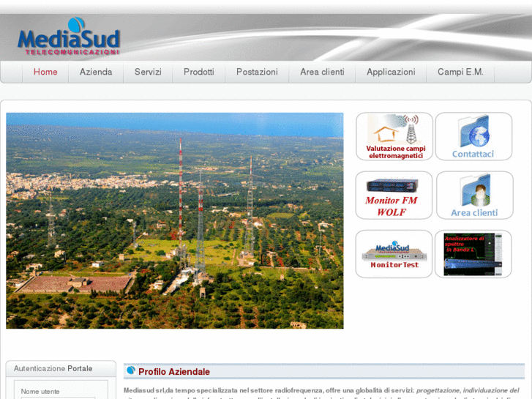Click the blue icon beside Profilo Aziendale

point(131,370)
